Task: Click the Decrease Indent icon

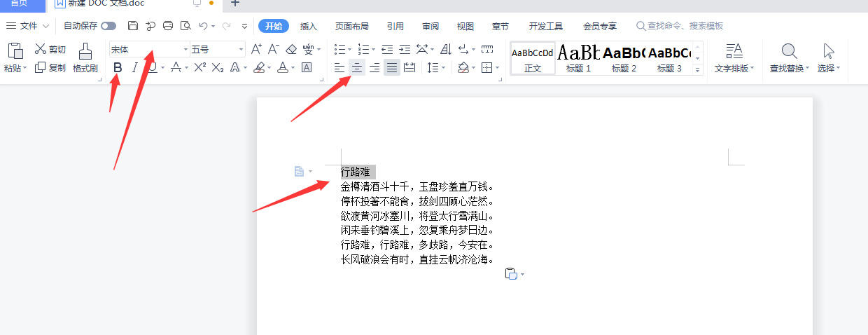Action: pyautogui.click(x=386, y=49)
